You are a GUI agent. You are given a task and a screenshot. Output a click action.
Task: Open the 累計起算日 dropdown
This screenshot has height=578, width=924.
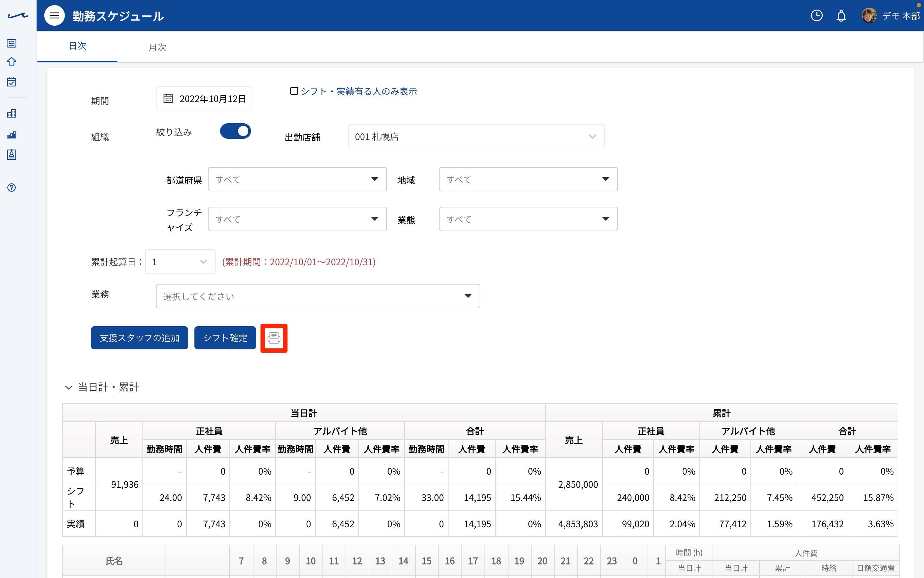click(180, 262)
